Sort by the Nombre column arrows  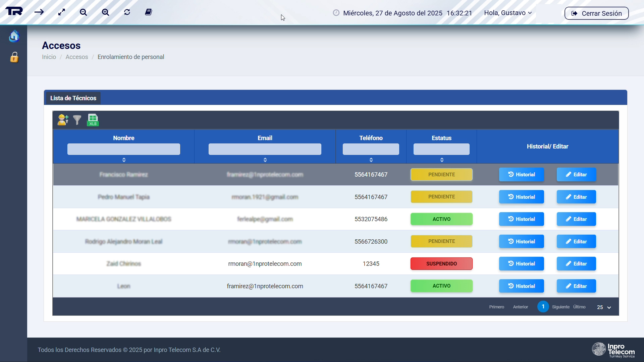click(124, 160)
